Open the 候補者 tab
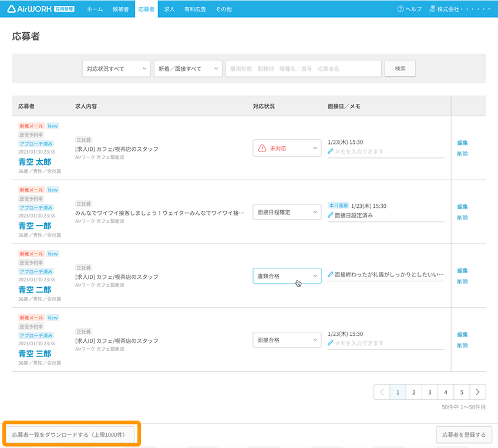Screen dimensions: 498x448 pyautogui.click(x=121, y=9)
